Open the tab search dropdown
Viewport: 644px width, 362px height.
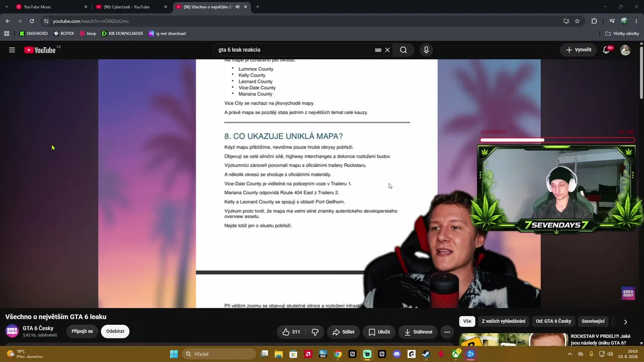pos(7,7)
